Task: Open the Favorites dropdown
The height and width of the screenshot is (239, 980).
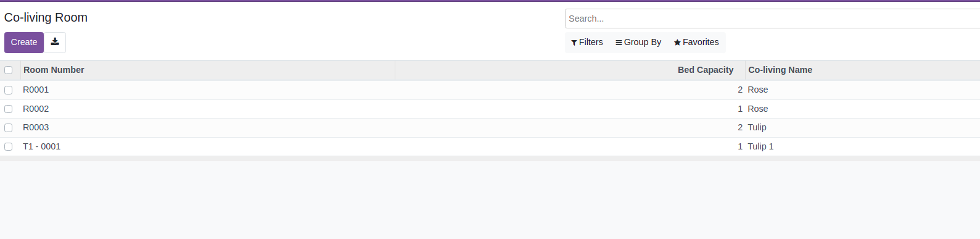Action: tap(696, 42)
